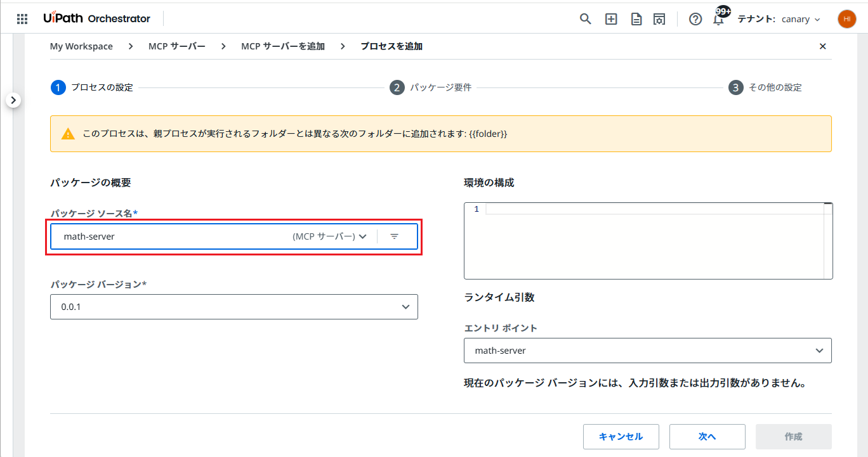Click the vertical scrollbar of the 環境の構成 editor
This screenshot has height=457, width=868.
(x=828, y=241)
